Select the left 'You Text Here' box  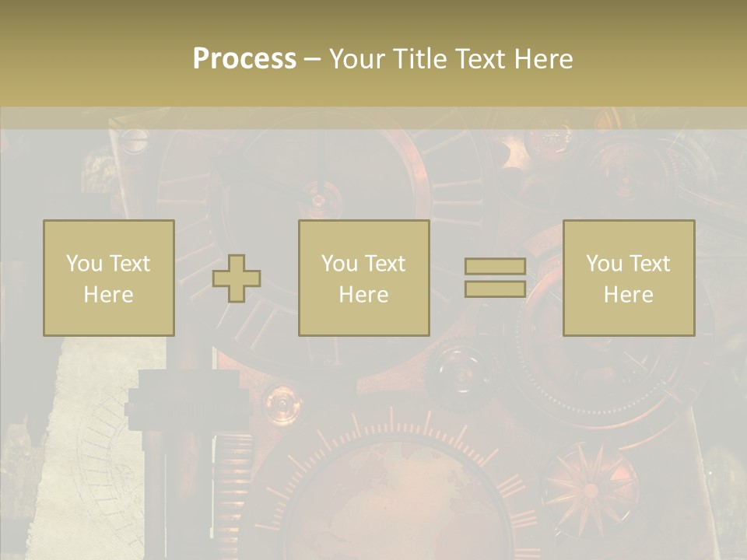click(x=108, y=278)
